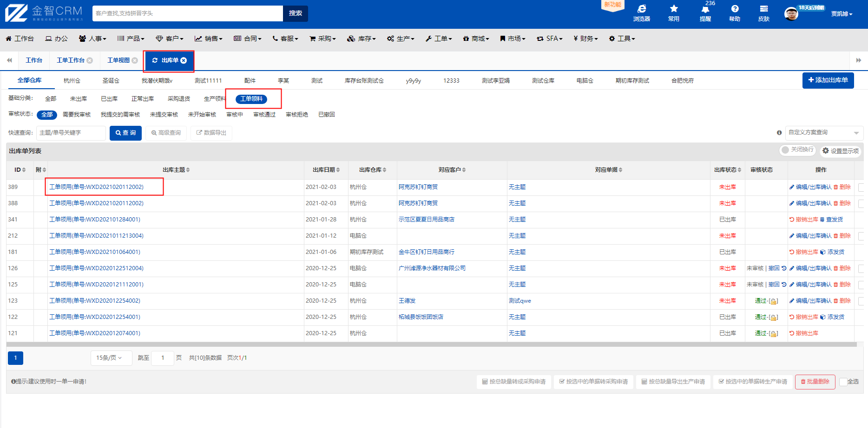Sort by 对应客户 column arrows
The height and width of the screenshot is (428, 868).
464,170
